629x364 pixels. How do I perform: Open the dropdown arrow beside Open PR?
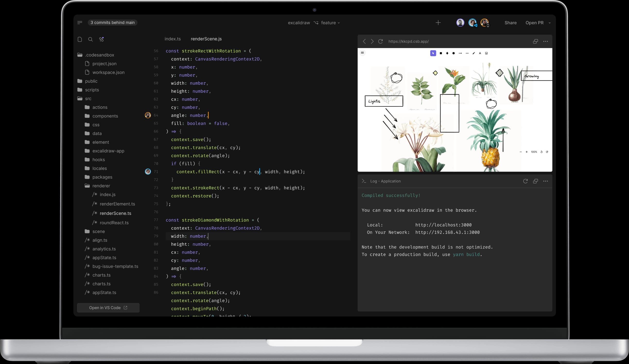click(x=549, y=23)
